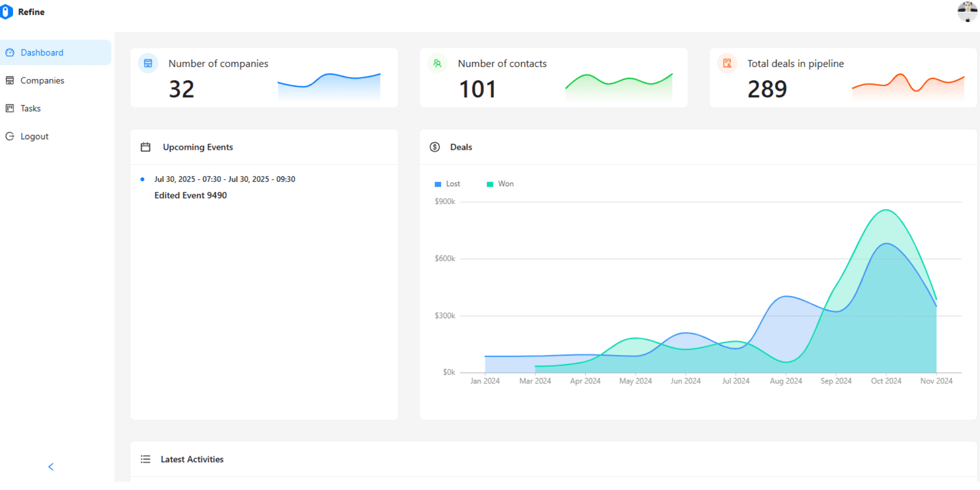Click the orange deals pipeline card icon
Screen dimensions: 980x490
pos(727,63)
